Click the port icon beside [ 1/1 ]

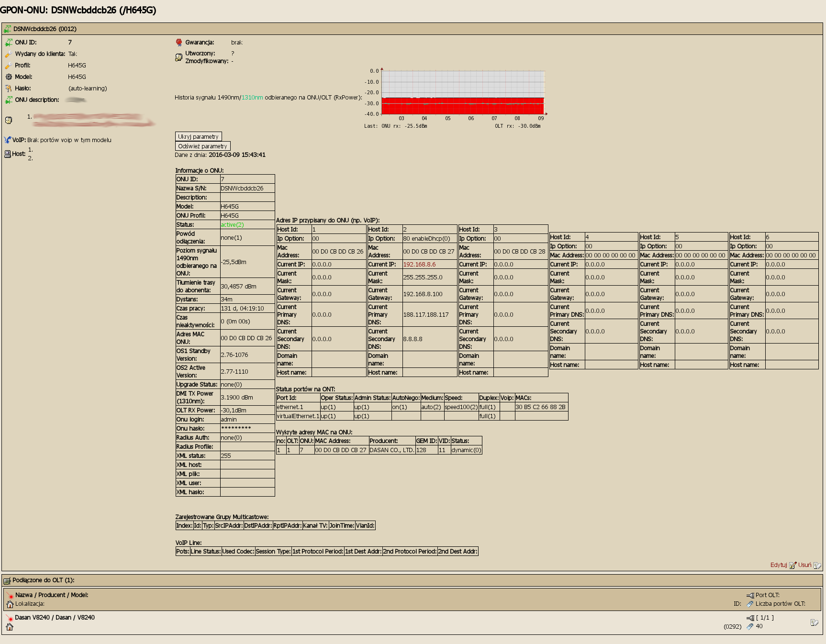750,618
